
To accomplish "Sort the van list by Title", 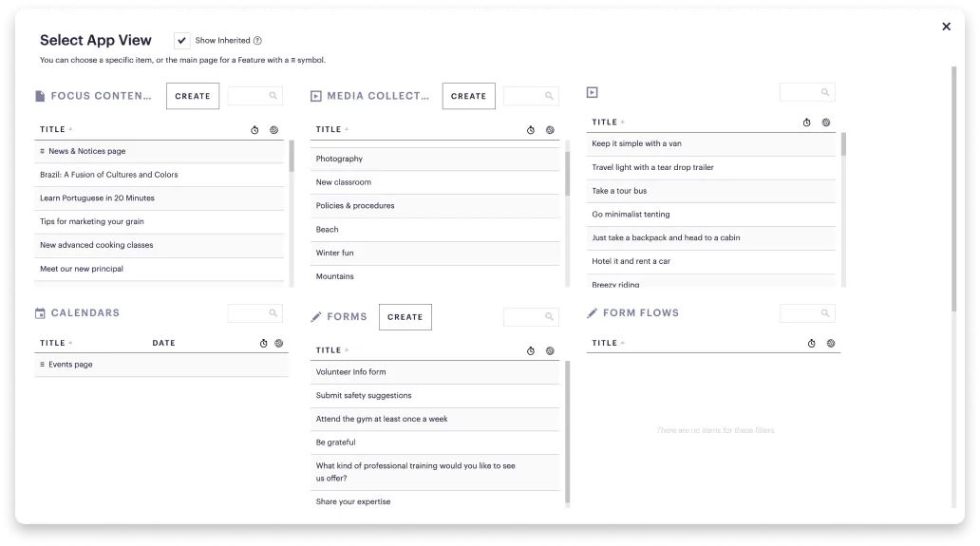I will (608, 122).
